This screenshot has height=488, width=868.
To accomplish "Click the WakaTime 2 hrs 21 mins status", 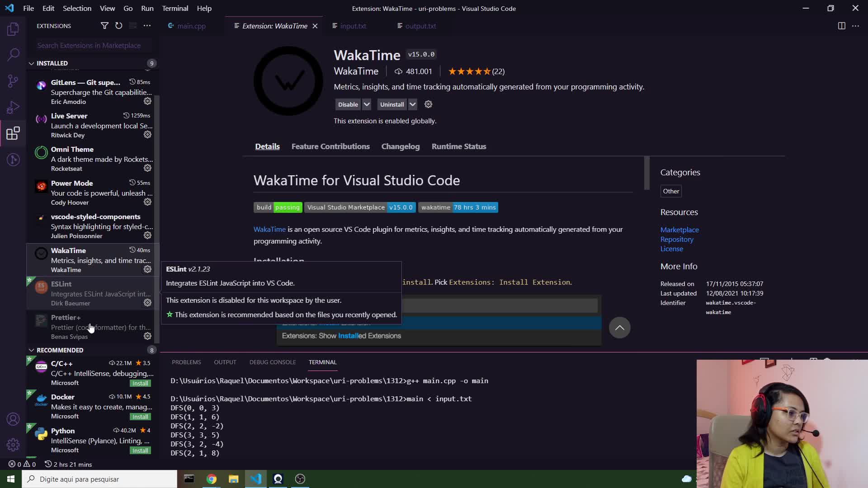I will [68, 464].
